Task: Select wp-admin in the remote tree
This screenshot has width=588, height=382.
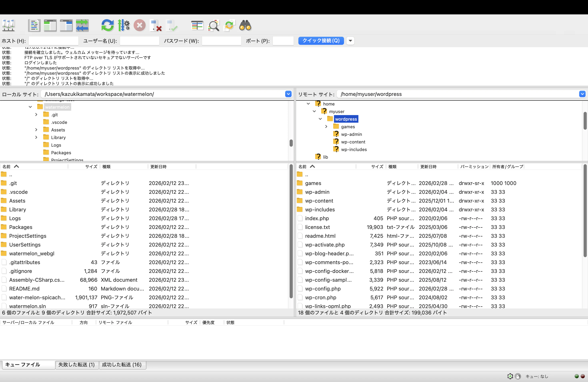Action: pyautogui.click(x=351, y=134)
